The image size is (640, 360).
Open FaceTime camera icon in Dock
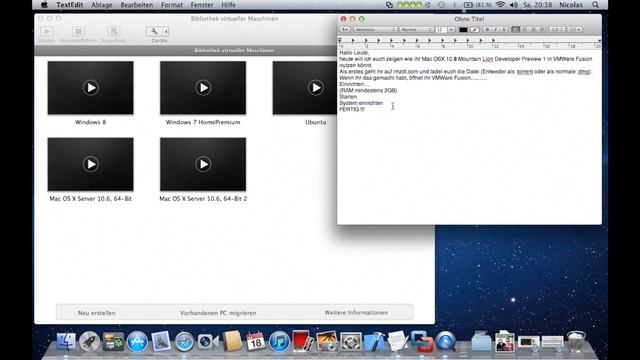tap(208, 342)
